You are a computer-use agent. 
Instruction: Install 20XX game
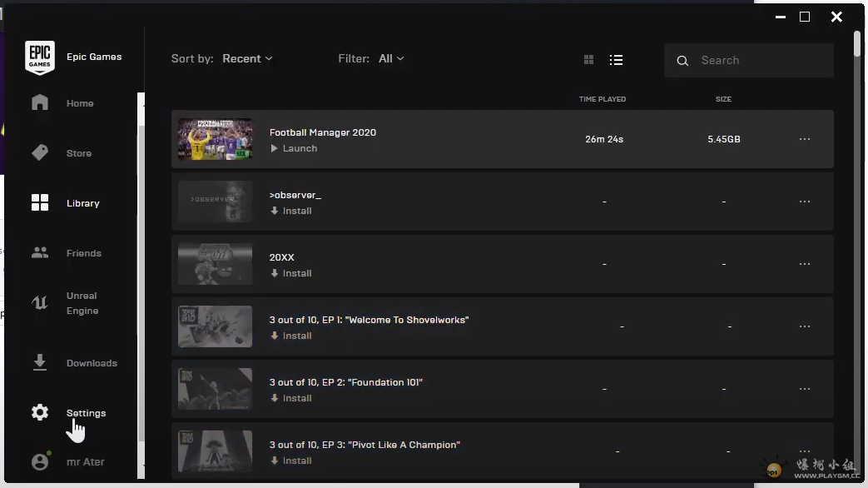pyautogui.click(x=291, y=274)
